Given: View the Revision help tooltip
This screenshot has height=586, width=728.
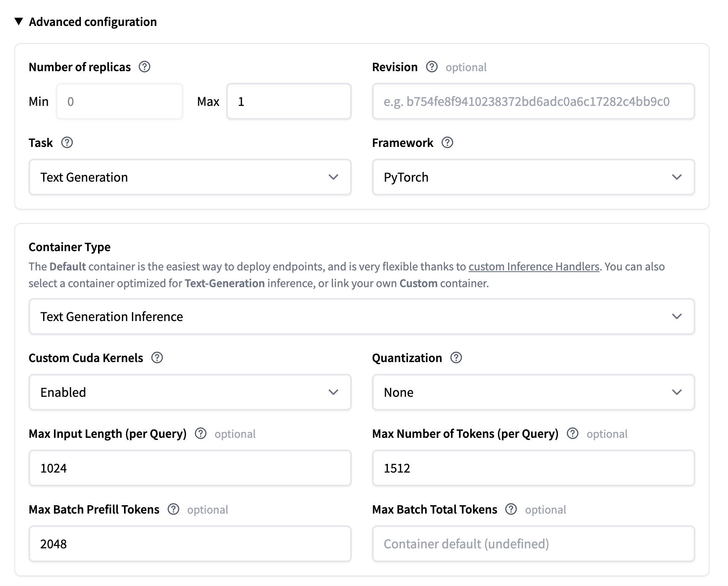Looking at the screenshot, I should pos(432,67).
